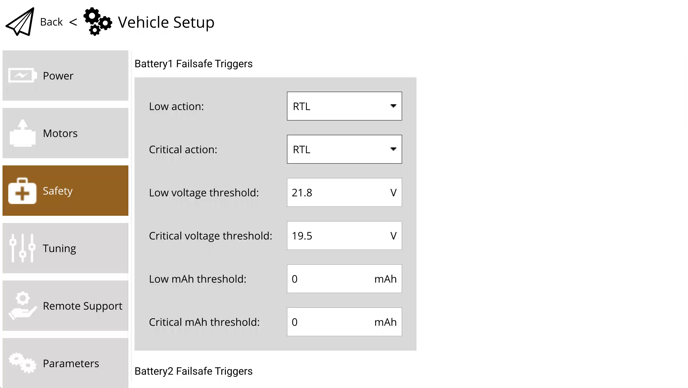The width and height of the screenshot is (688, 388).
Task: Open Motors via the motor icon
Action: pos(22,133)
